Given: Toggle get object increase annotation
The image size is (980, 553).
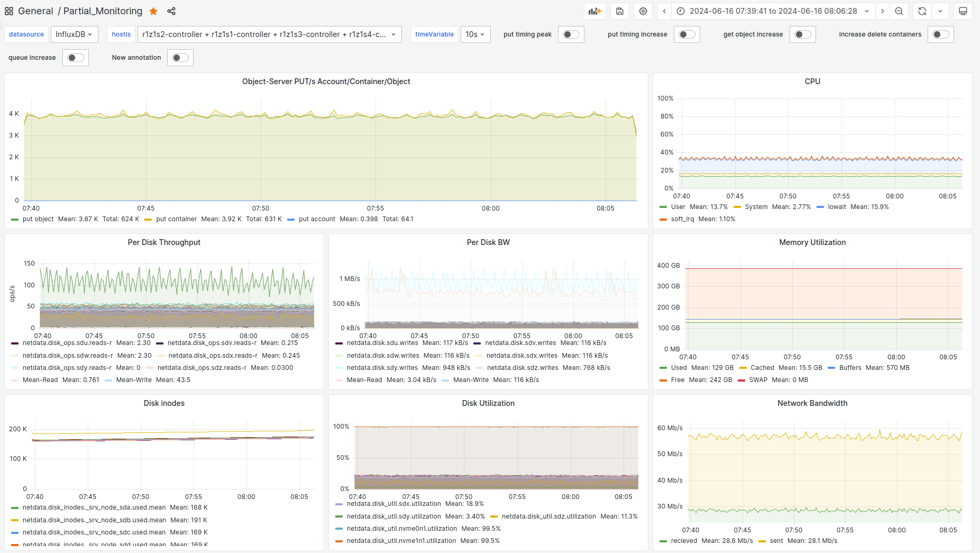Looking at the screenshot, I should coord(802,34).
